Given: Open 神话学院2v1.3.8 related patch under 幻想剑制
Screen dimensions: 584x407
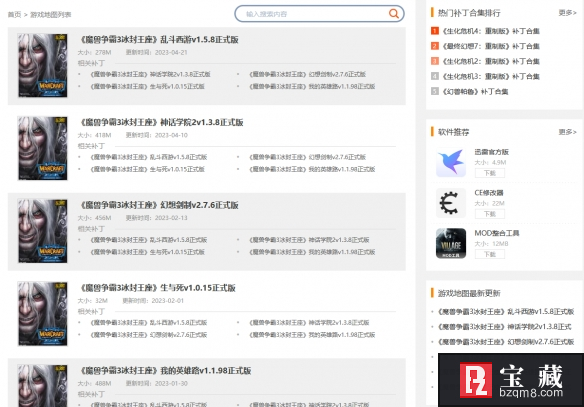Looking at the screenshot, I should (x=309, y=239).
